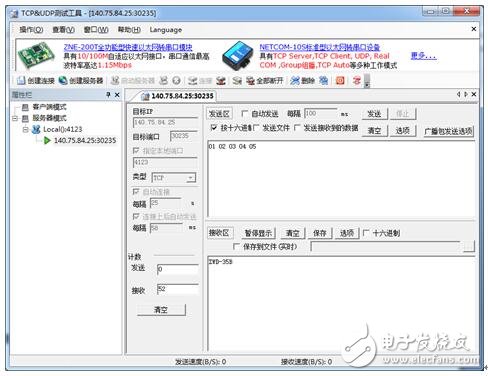Open the connection type TCP dropdown
488x376 pixels.
point(191,178)
